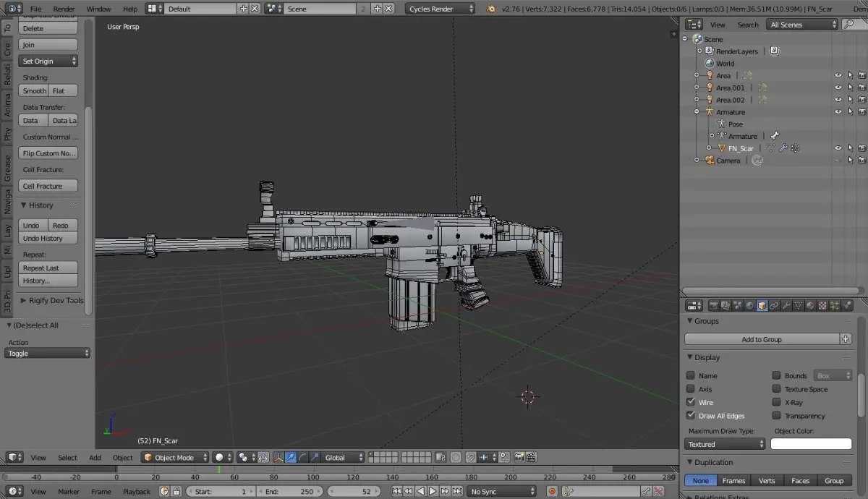Viewport: 868px width, 499px height.
Task: Enable the Bounds checkbox
Action: tap(776, 375)
